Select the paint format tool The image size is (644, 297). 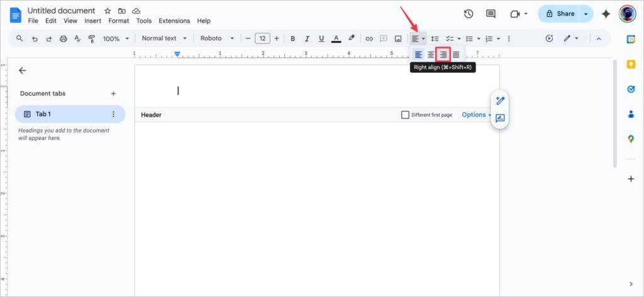pyautogui.click(x=92, y=38)
